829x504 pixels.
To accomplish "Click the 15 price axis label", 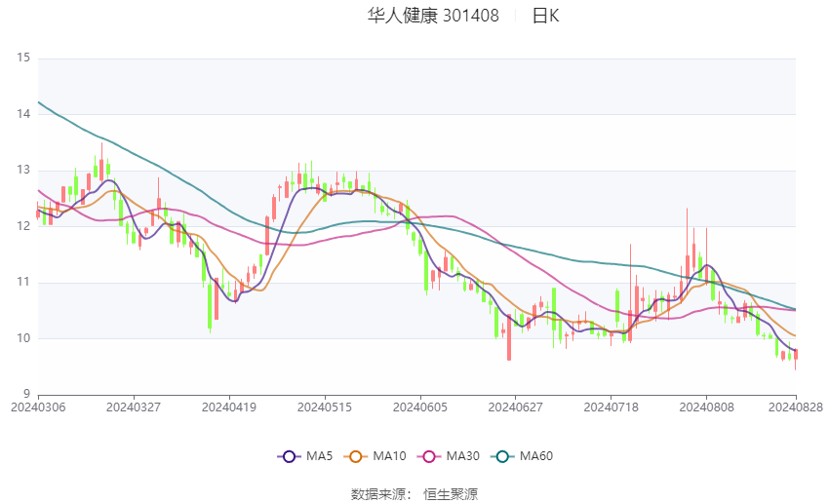I will 23,58.
